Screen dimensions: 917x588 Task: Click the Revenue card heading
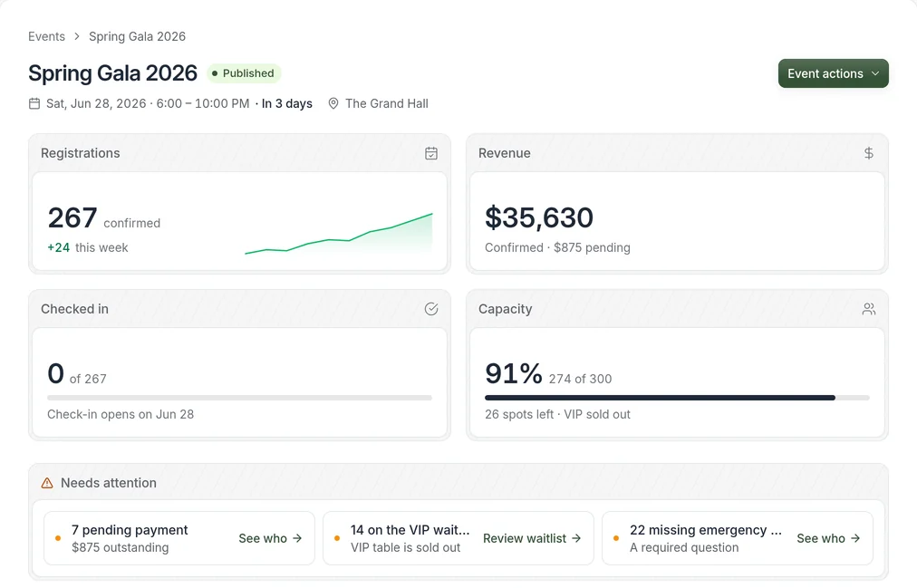505,153
